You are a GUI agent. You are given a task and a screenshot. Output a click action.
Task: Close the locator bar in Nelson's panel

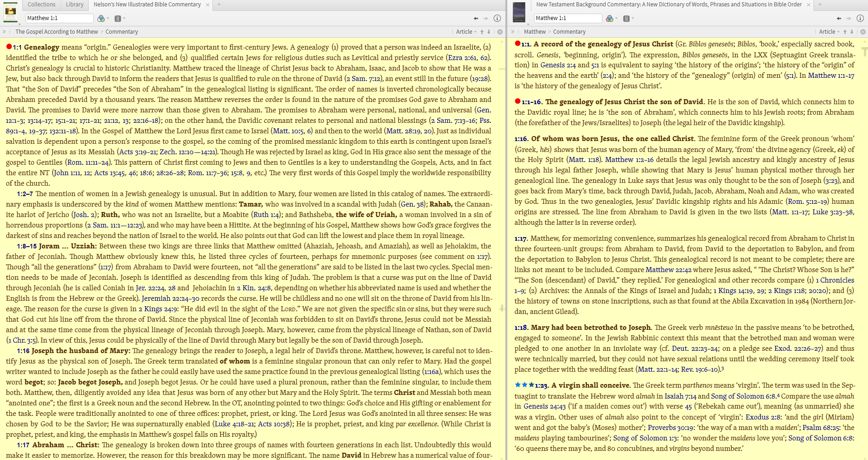[x=500, y=32]
